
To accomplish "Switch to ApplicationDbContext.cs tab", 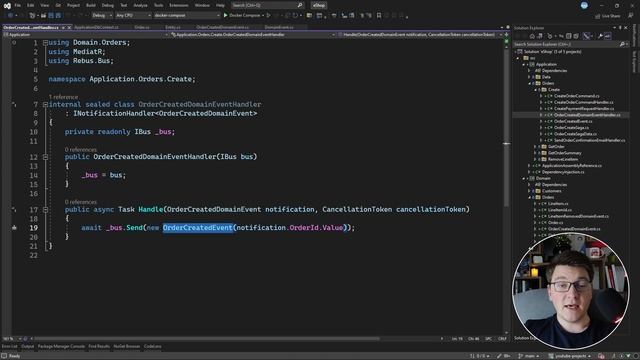I will pyautogui.click(x=96, y=27).
